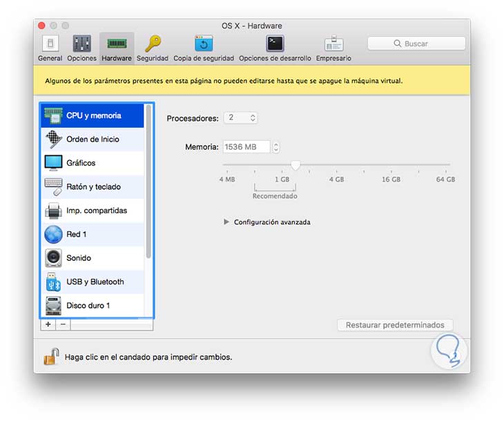Switch to the General tab label
This screenshot has height=421, width=504.
[x=50, y=59]
